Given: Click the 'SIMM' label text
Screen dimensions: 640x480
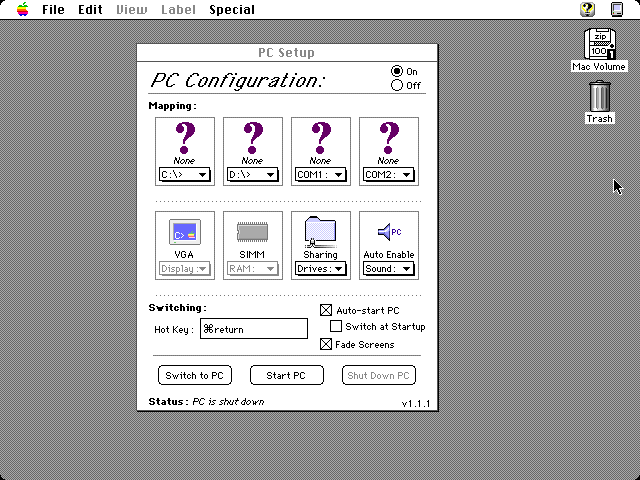Looking at the screenshot, I should [252, 254].
